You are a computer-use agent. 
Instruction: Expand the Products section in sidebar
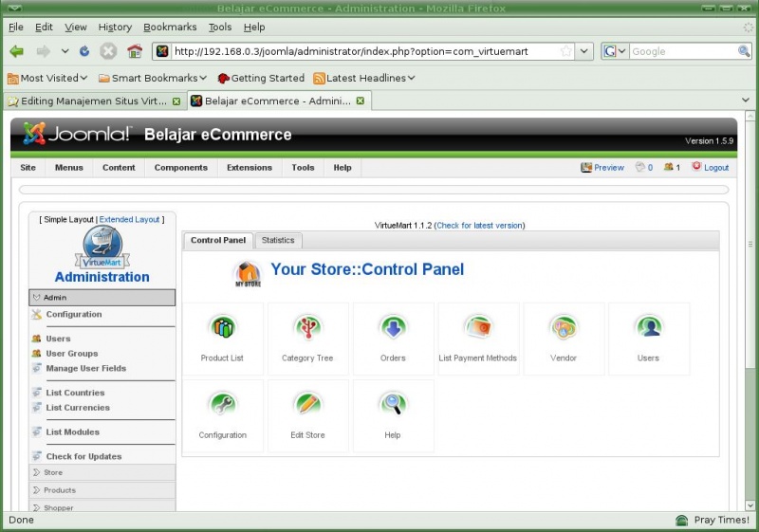pyautogui.click(x=102, y=490)
